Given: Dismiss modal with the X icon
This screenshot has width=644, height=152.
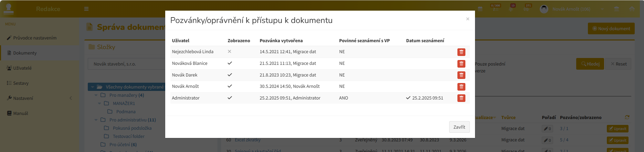Looking at the screenshot, I should [x=467, y=19].
